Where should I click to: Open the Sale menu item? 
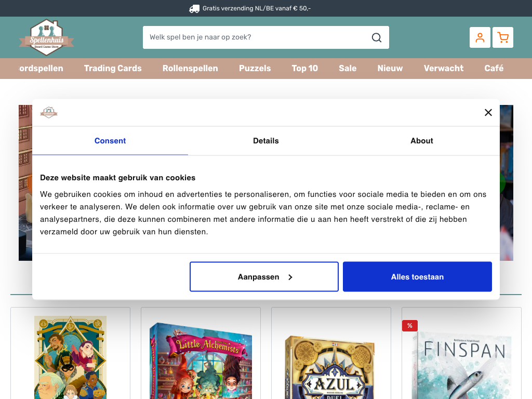coord(348,68)
